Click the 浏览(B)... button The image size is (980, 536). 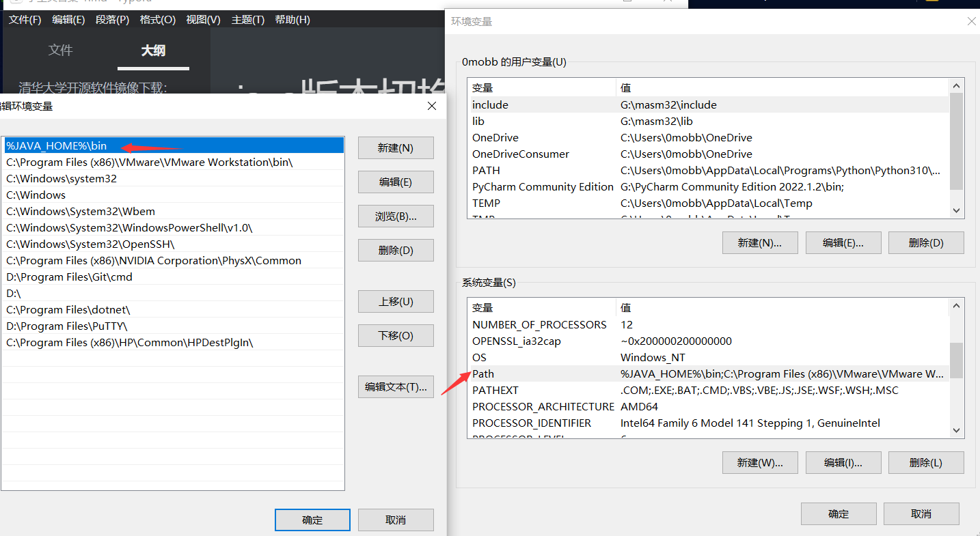[396, 216]
